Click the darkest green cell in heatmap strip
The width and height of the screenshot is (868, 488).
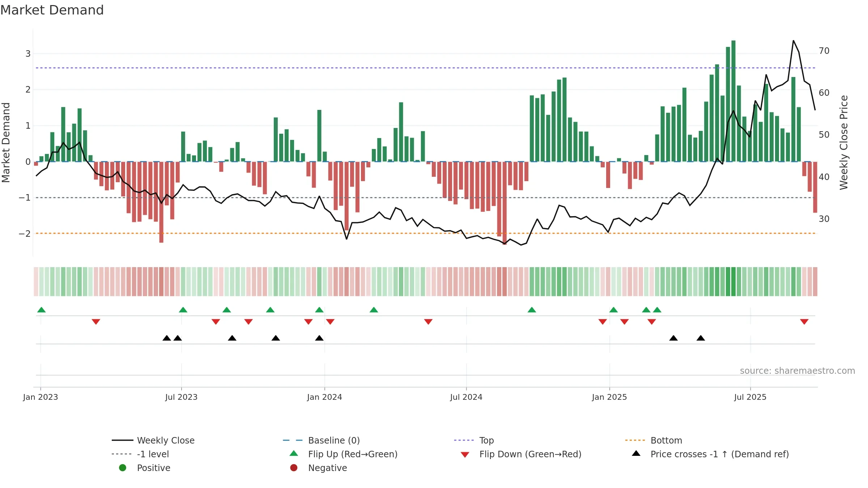click(733, 282)
